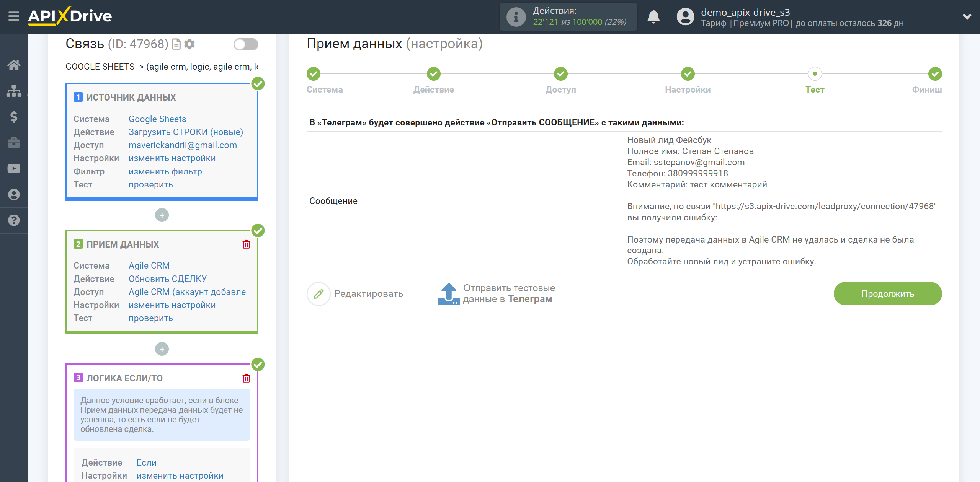The image size is (980, 482).
Task: Click ИСТОЧНИК ДАННЫХ block header
Action: (131, 98)
